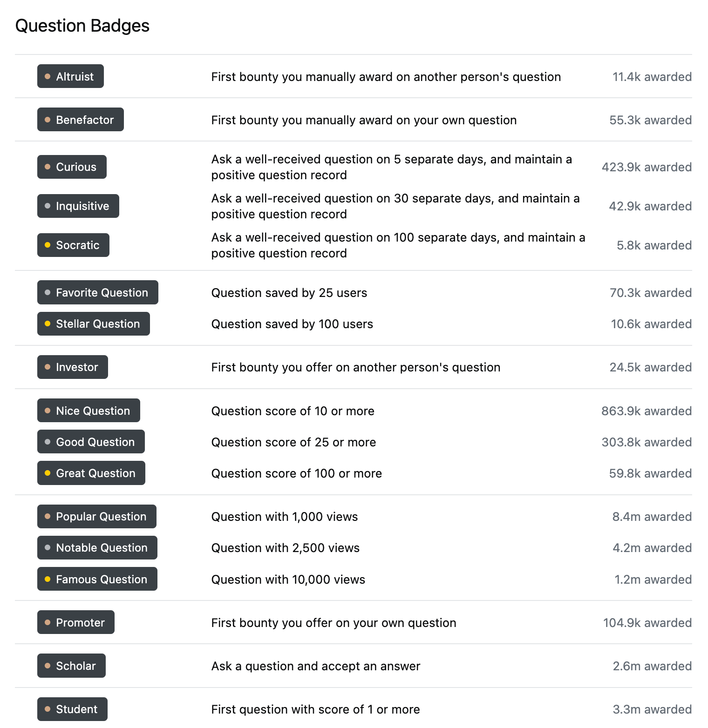Select the Notable Question silver badge
708x728 pixels.
point(97,548)
